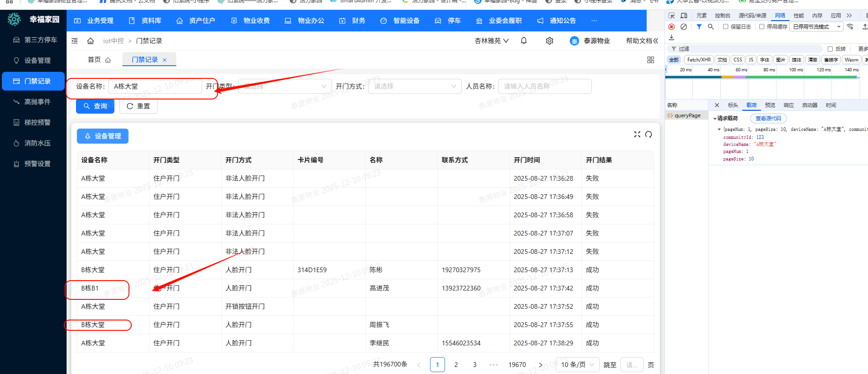Click the 人员名称 input field

coord(544,86)
